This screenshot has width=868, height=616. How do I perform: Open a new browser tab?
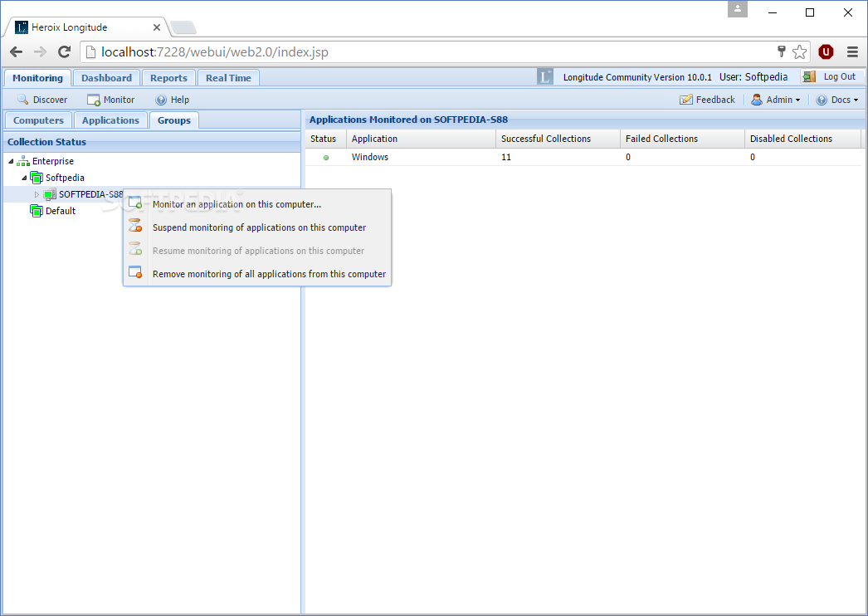(x=183, y=27)
